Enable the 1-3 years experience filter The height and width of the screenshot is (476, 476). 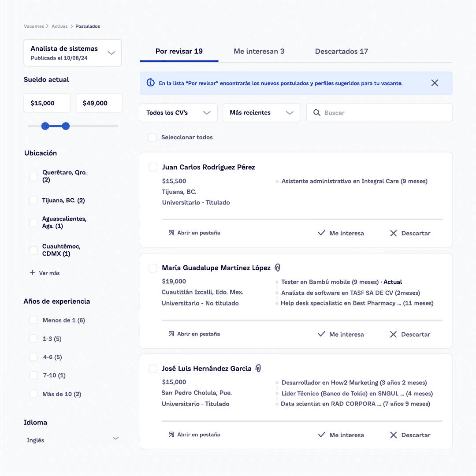pyautogui.click(x=33, y=338)
